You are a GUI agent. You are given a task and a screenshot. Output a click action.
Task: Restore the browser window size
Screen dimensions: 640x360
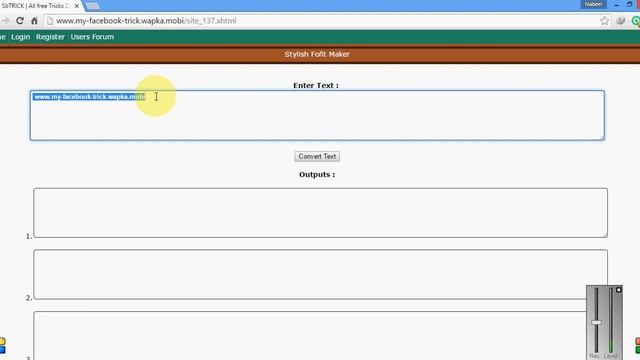629,4
